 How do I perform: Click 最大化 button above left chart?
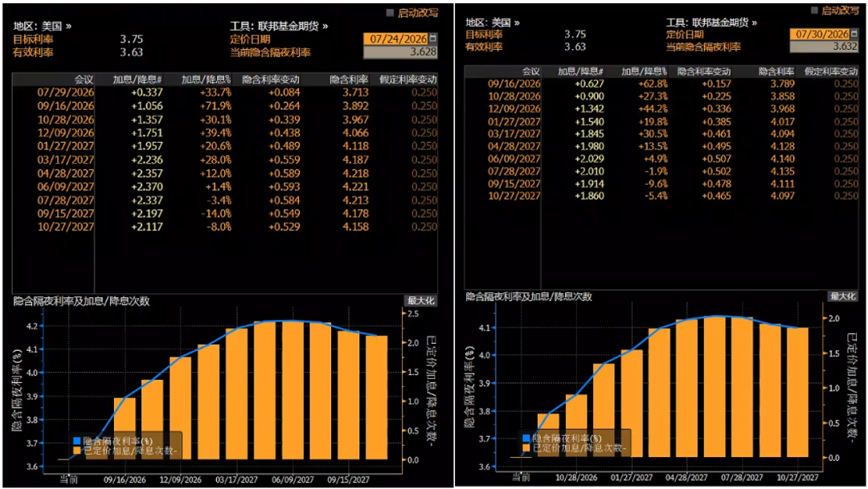[420, 301]
